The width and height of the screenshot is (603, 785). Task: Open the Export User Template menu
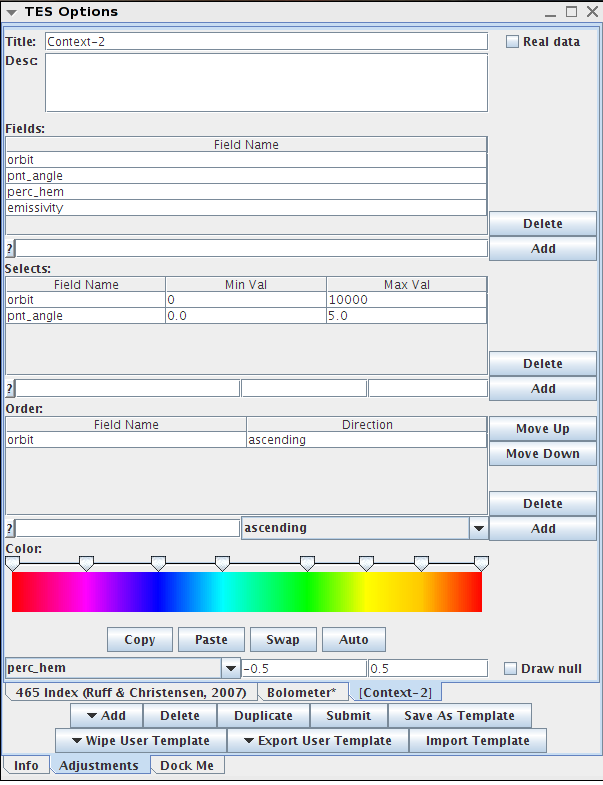tap(317, 741)
